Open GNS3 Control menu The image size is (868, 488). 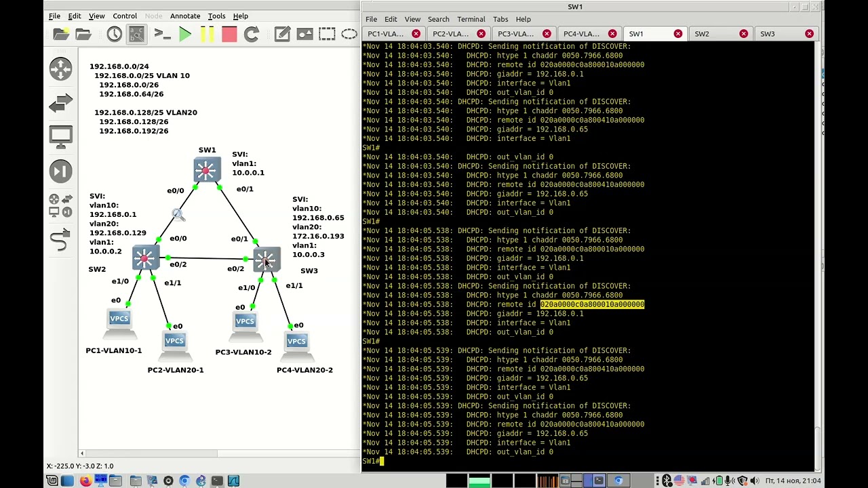click(125, 16)
